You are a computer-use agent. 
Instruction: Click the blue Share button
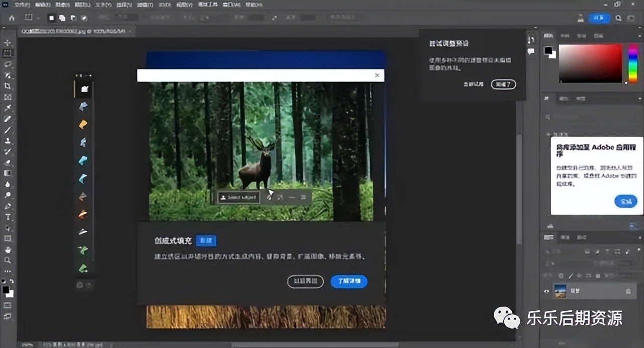click(599, 18)
